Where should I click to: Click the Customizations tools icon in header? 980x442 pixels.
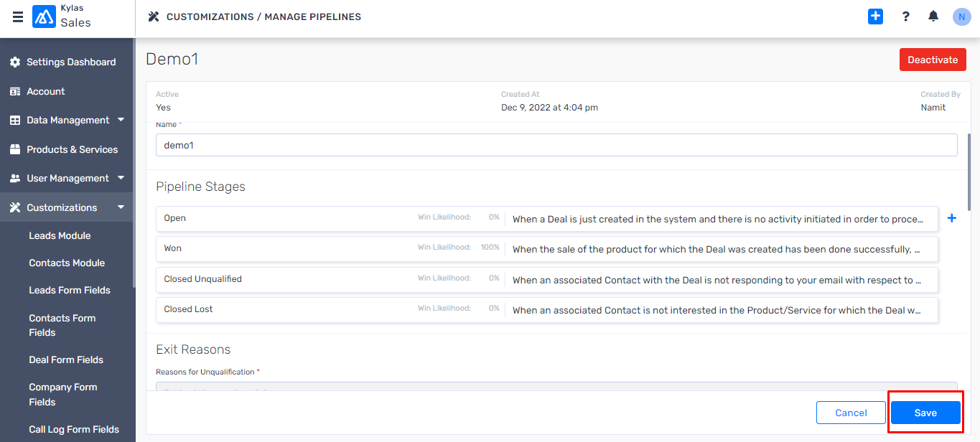[154, 17]
